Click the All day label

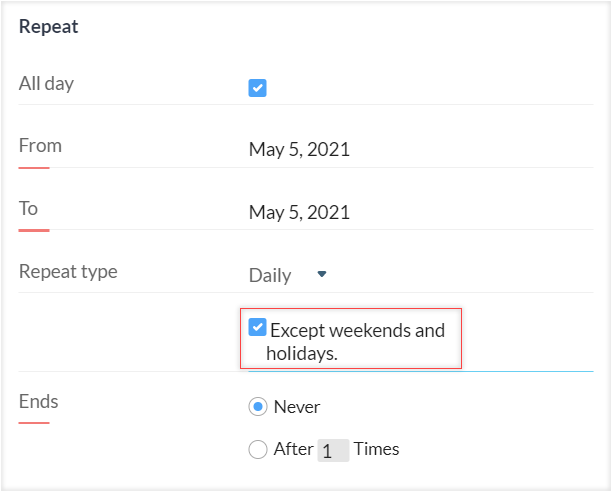(47, 83)
